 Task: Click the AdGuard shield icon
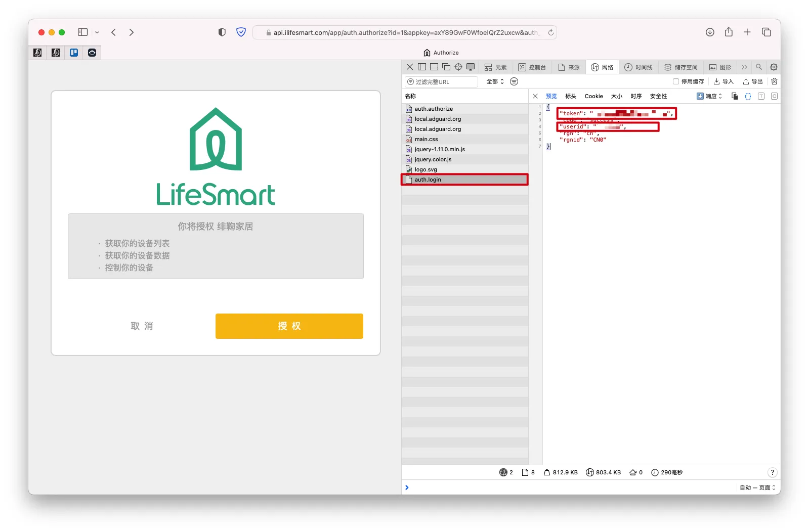click(241, 32)
